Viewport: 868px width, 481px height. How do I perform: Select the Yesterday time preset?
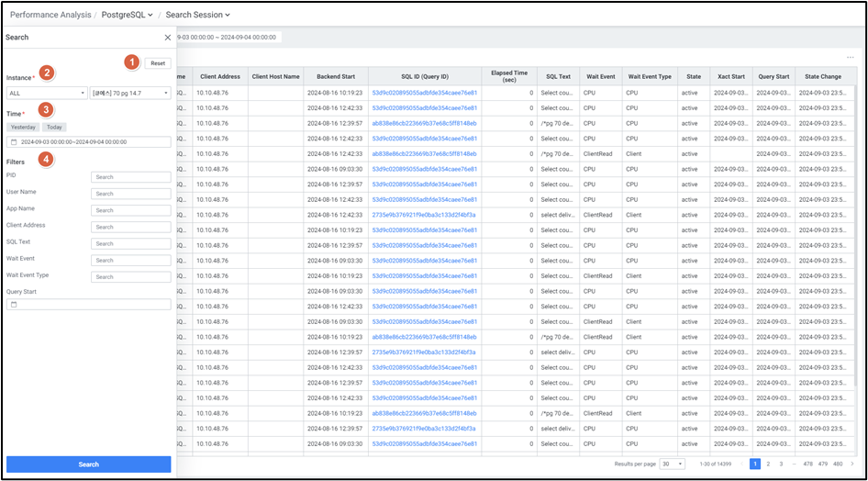coord(23,127)
